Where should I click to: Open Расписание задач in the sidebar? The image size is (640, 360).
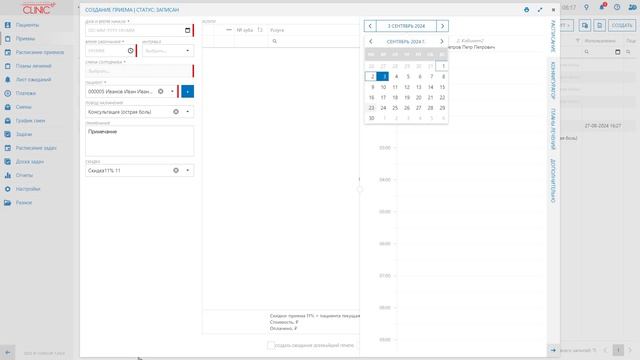[36, 148]
